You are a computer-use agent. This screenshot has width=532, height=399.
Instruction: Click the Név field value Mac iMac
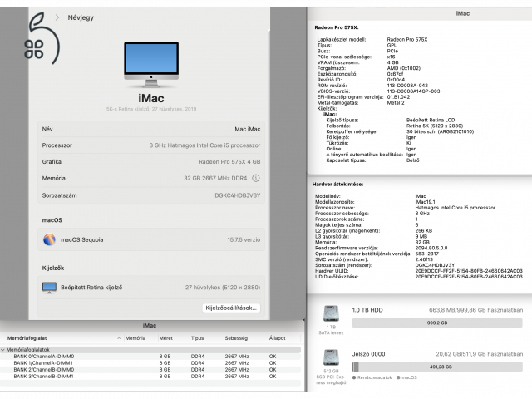click(x=248, y=130)
